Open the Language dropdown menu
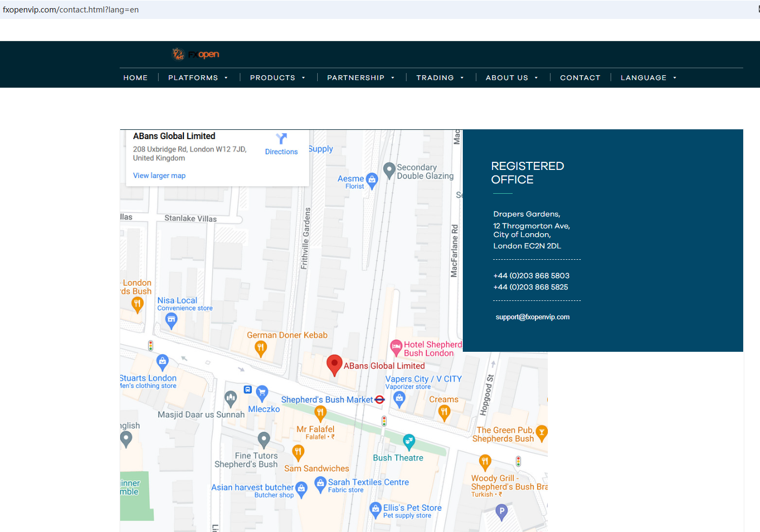Image resolution: width=760 pixels, height=532 pixels. pos(648,78)
